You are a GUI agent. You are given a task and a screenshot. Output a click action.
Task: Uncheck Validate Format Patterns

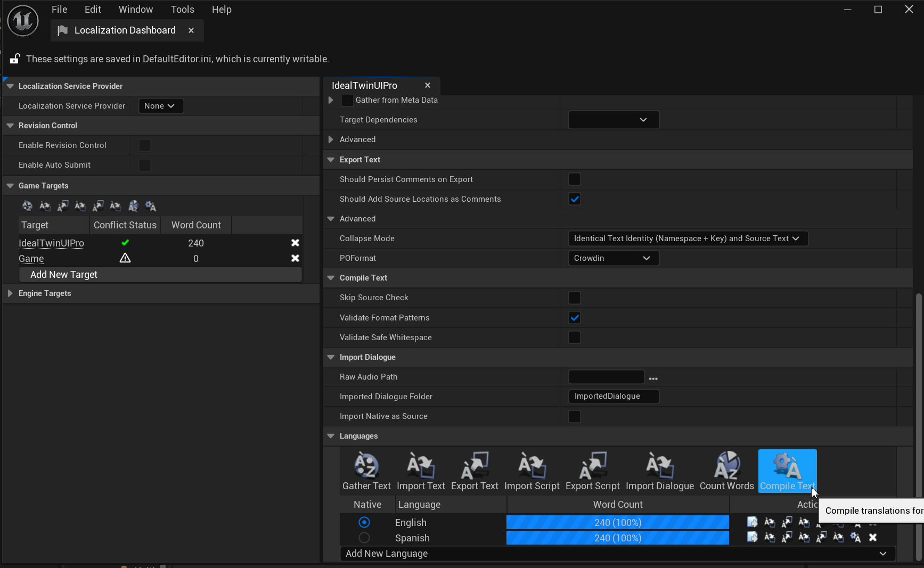[x=575, y=318]
